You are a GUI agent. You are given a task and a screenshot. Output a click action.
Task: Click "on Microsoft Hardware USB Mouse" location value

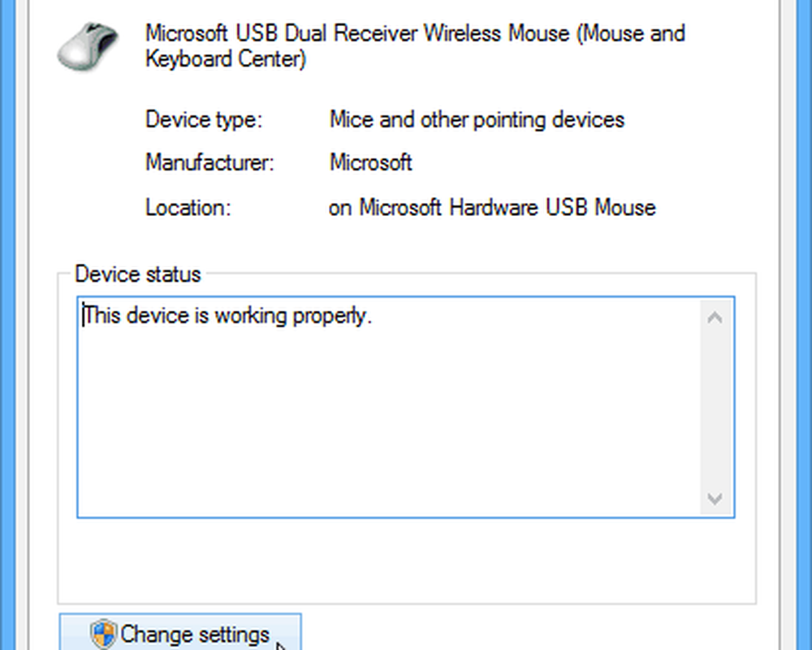coord(492,207)
